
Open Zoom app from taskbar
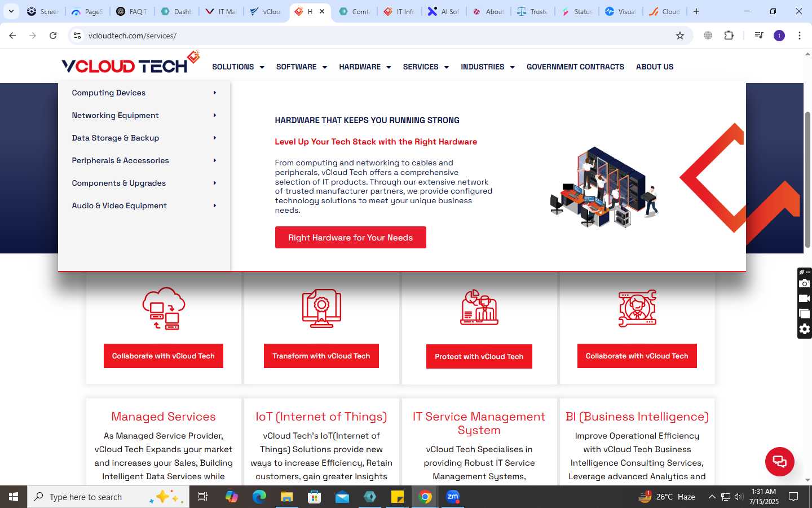pos(453,497)
